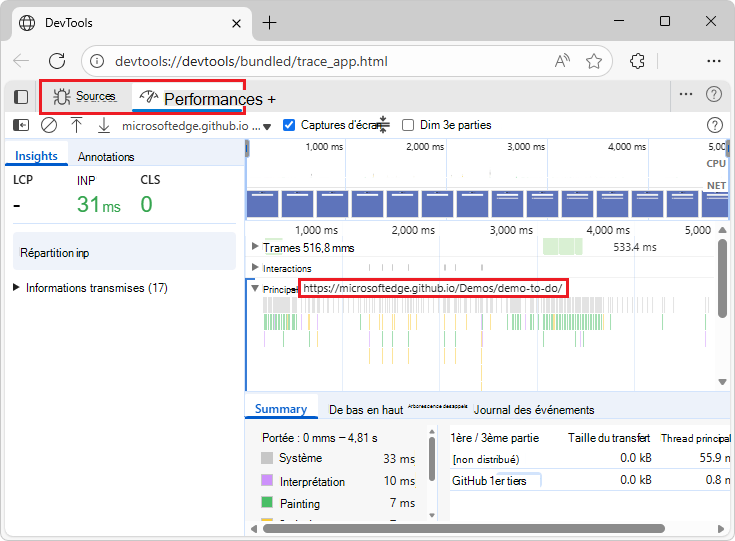The width and height of the screenshot is (735, 541).
Task: Click the Interprétation purple color swatch
Action: (267, 480)
